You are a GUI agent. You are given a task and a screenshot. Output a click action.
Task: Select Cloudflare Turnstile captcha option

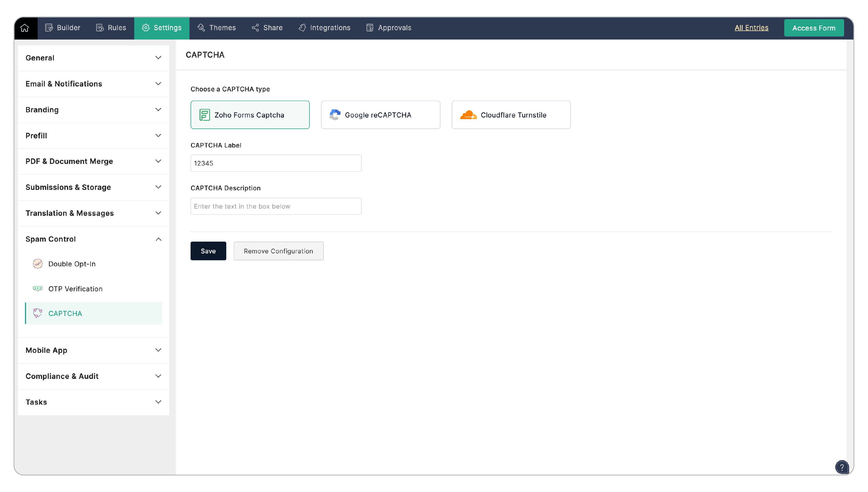[511, 115]
